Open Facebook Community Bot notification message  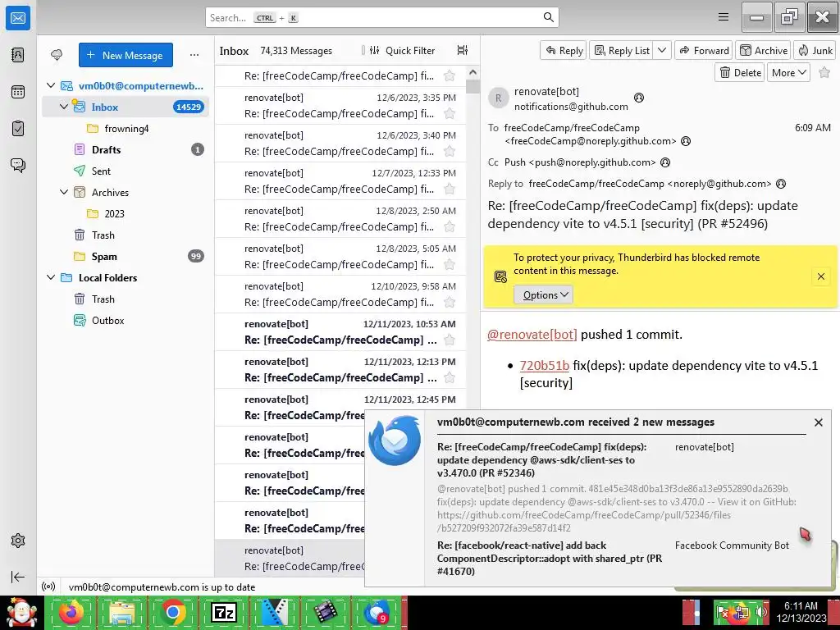(x=613, y=558)
